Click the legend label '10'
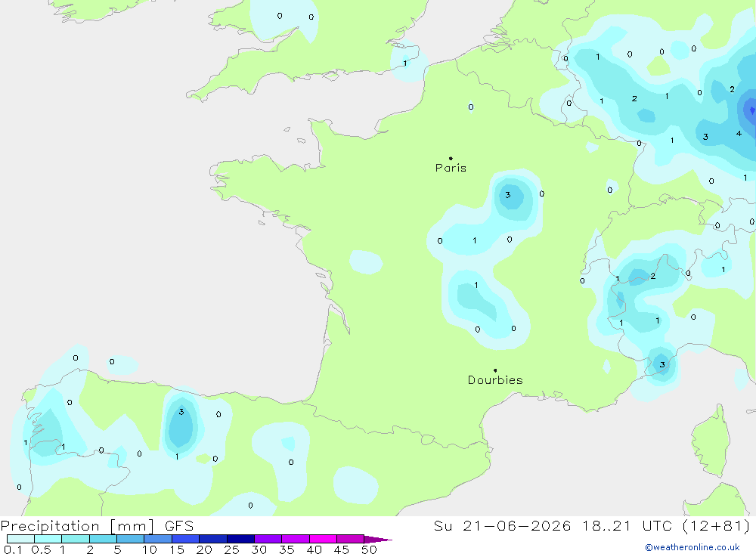This screenshot has height=554, width=756. point(150,549)
